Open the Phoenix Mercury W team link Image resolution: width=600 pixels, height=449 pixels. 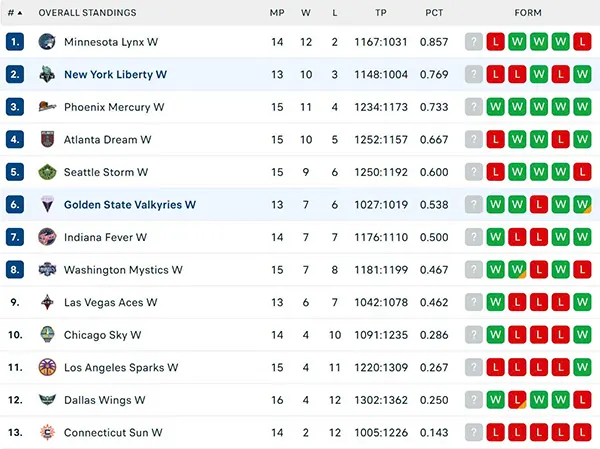tap(114, 107)
